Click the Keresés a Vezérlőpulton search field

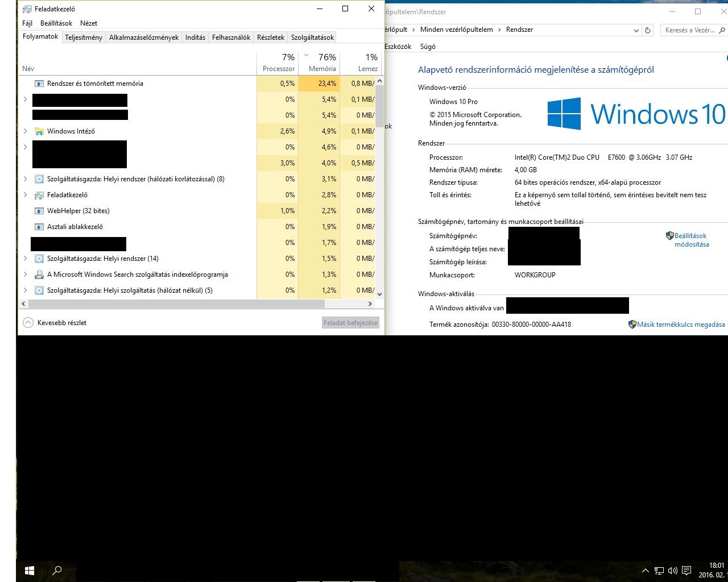pyautogui.click(x=693, y=30)
